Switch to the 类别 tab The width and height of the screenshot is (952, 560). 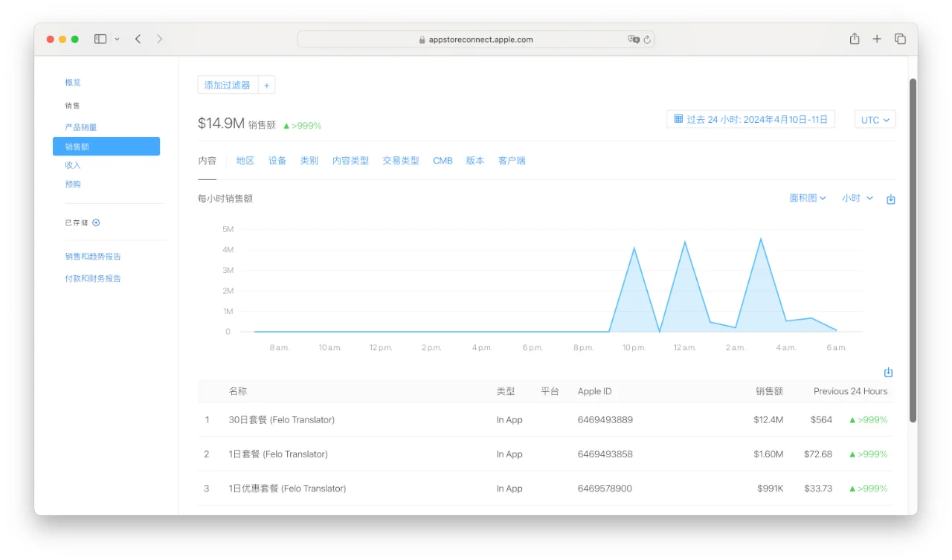click(x=309, y=161)
